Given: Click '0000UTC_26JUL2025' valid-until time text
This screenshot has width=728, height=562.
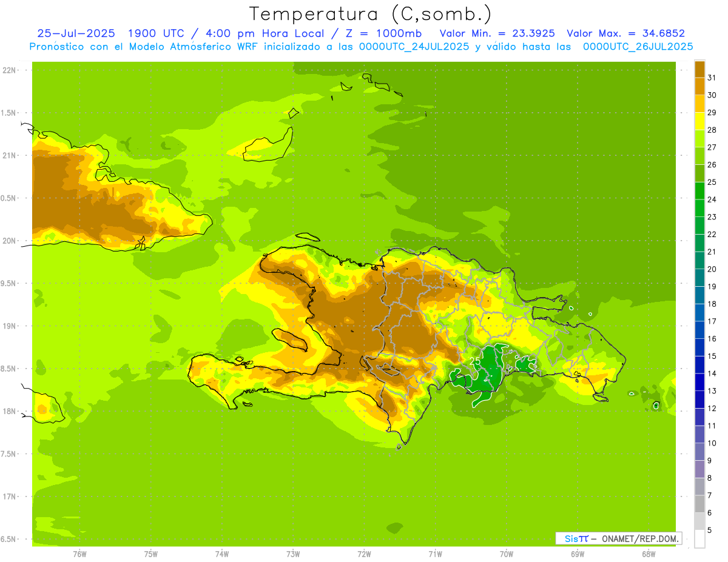Looking at the screenshot, I should [x=637, y=47].
